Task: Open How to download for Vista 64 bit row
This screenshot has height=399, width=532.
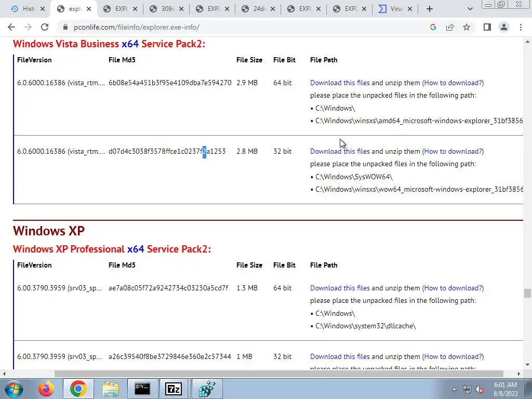Action: point(453,83)
